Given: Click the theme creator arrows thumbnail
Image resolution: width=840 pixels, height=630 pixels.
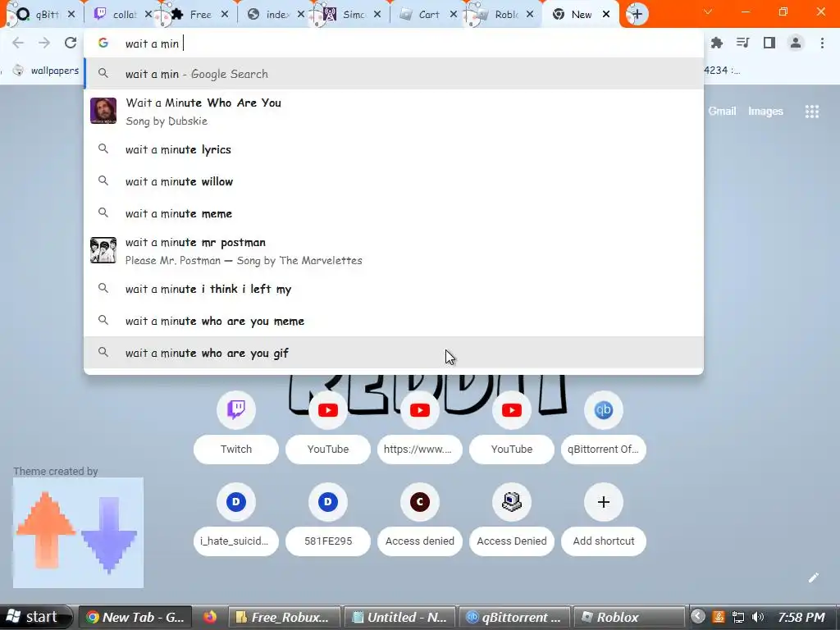Looking at the screenshot, I should 78,532.
